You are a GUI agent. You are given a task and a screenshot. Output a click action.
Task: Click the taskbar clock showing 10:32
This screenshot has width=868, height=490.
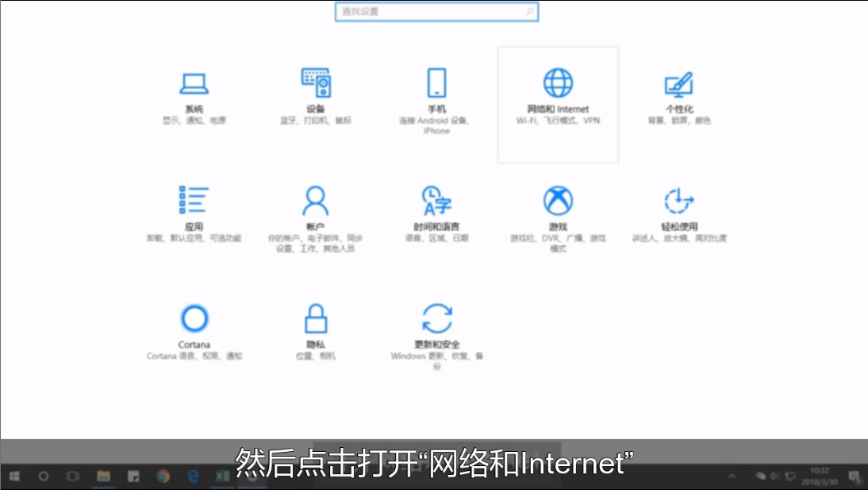pyautogui.click(x=820, y=476)
